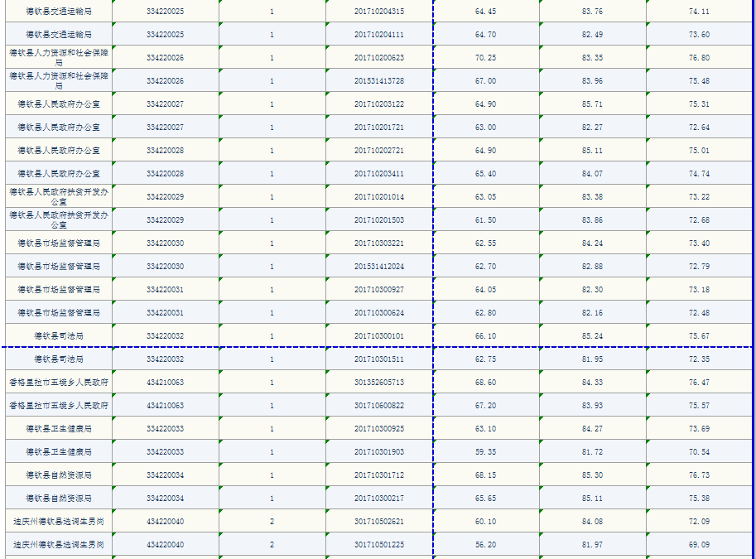Select the cell with 301352605713
The width and height of the screenshot is (756, 559).
coord(378,383)
